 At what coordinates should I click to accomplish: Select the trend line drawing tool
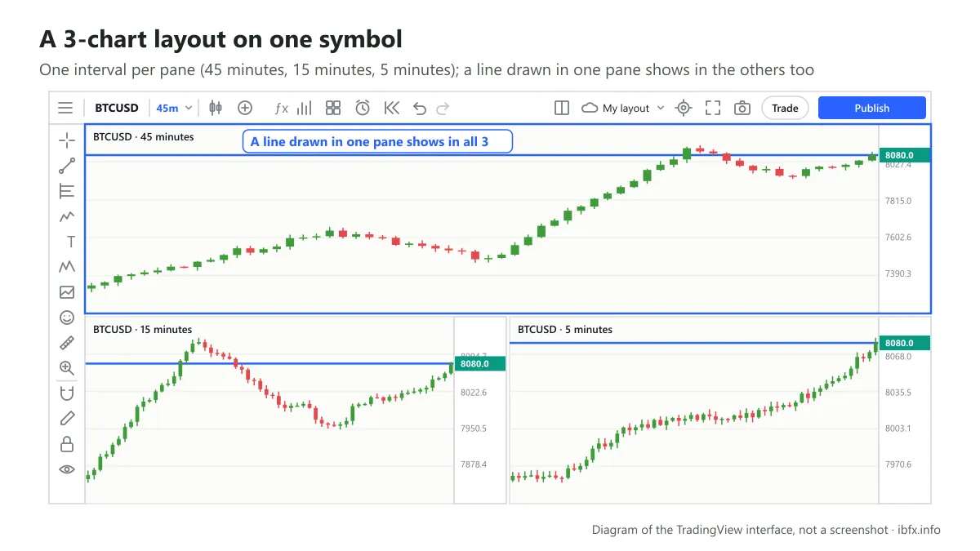pos(67,166)
